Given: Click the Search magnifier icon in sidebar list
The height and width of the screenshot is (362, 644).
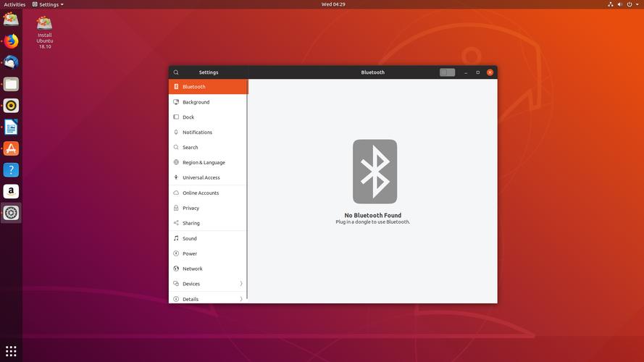Looking at the screenshot, I should tap(176, 147).
